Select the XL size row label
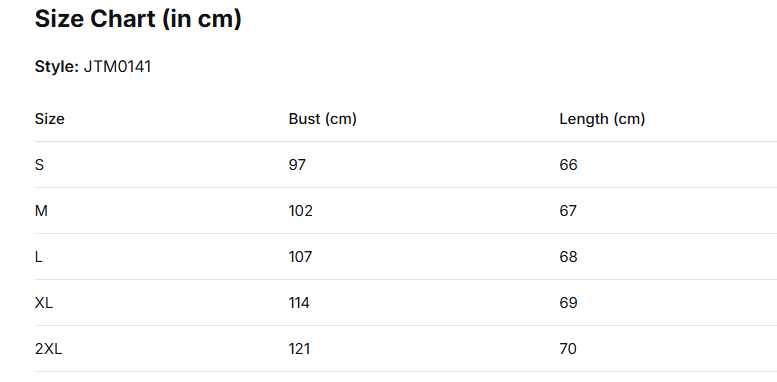 [x=44, y=303]
